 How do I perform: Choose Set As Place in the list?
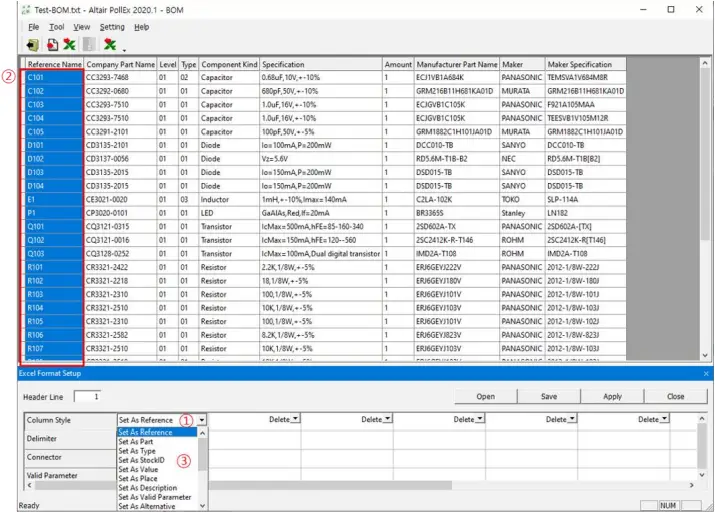point(157,478)
